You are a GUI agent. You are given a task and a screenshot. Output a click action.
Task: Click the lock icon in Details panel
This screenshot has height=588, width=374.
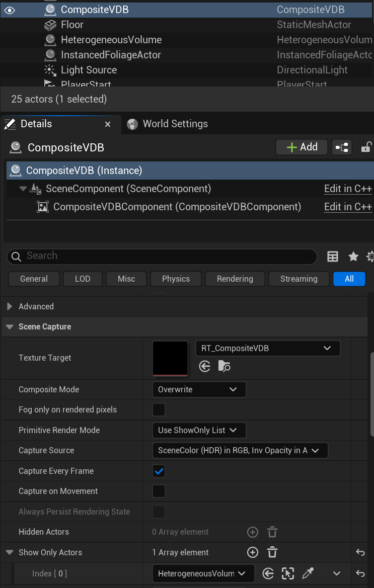(x=366, y=147)
